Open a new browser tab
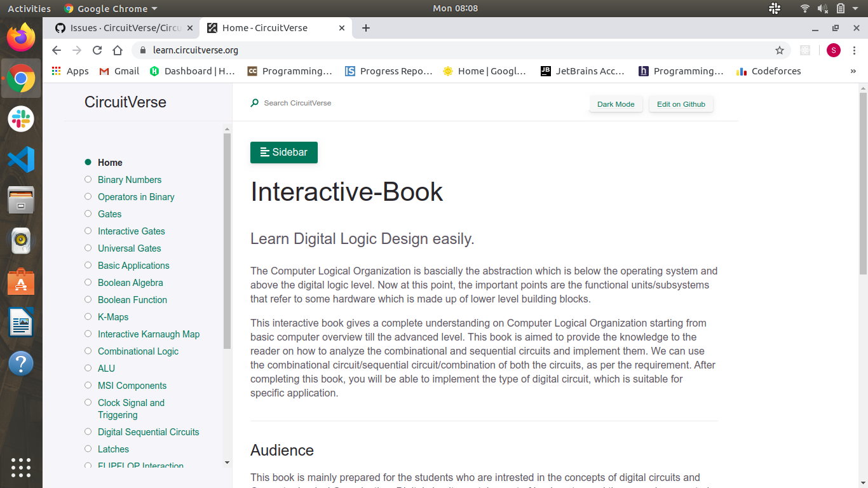 click(x=366, y=28)
